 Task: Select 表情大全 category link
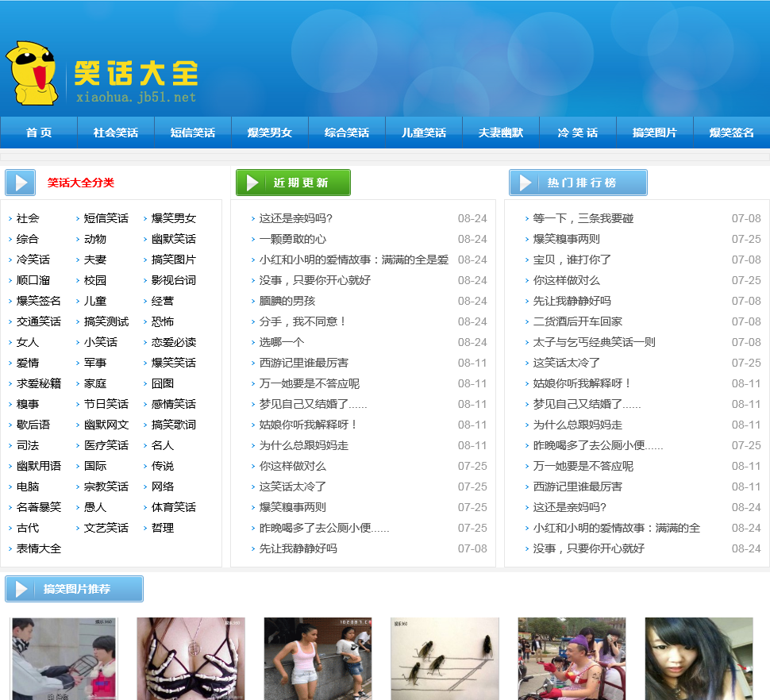coord(39,548)
